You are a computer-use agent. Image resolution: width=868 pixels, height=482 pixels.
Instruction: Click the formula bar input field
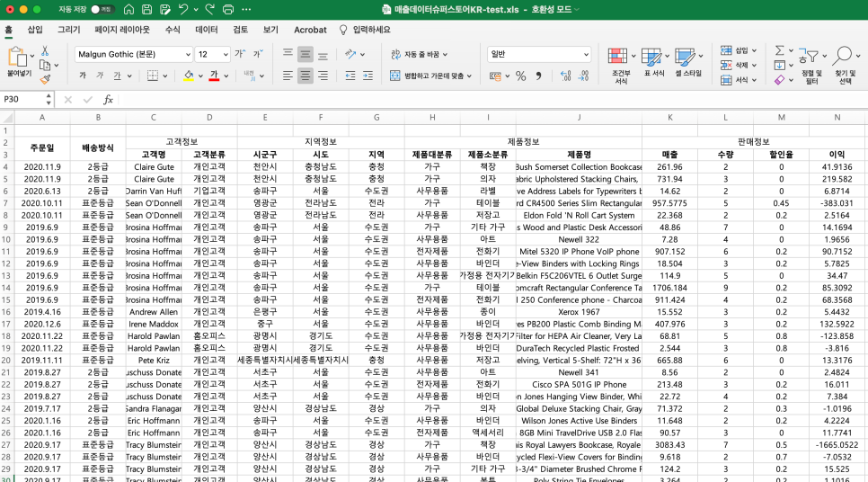click(492, 99)
